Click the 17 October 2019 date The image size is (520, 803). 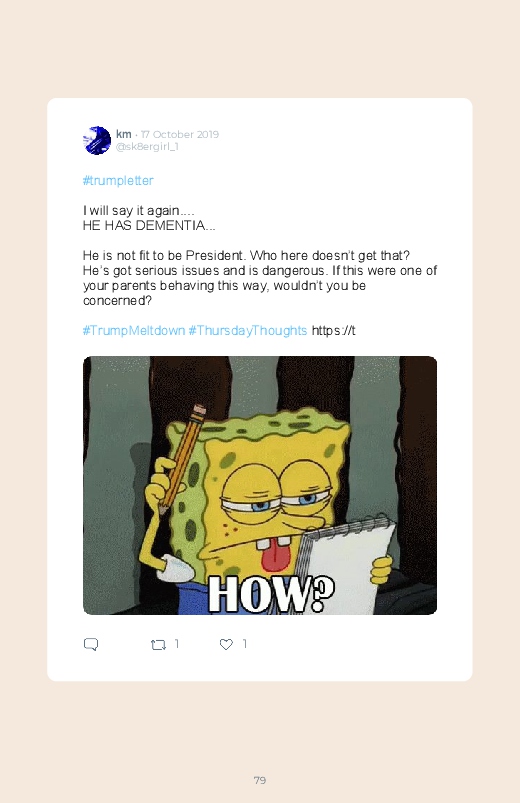180,134
